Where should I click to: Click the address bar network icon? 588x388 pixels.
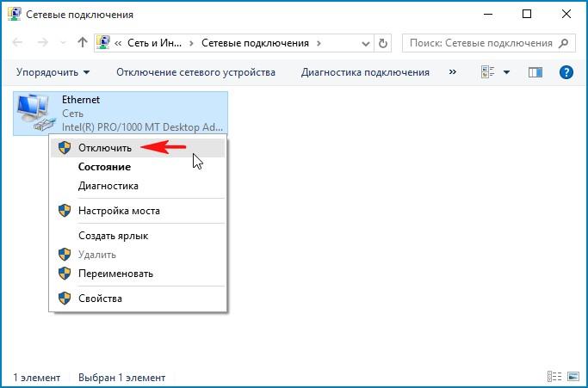point(103,43)
